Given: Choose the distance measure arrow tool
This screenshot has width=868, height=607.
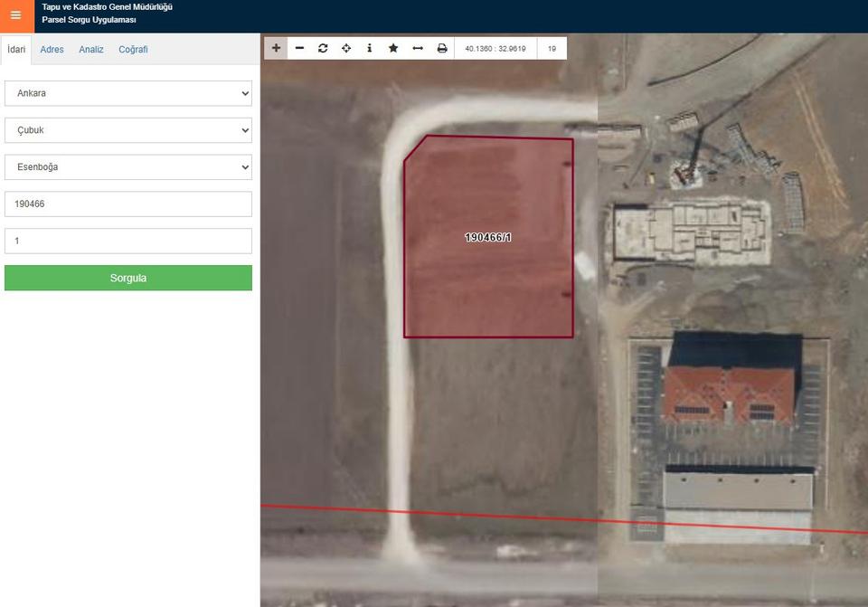Looking at the screenshot, I should [418, 48].
